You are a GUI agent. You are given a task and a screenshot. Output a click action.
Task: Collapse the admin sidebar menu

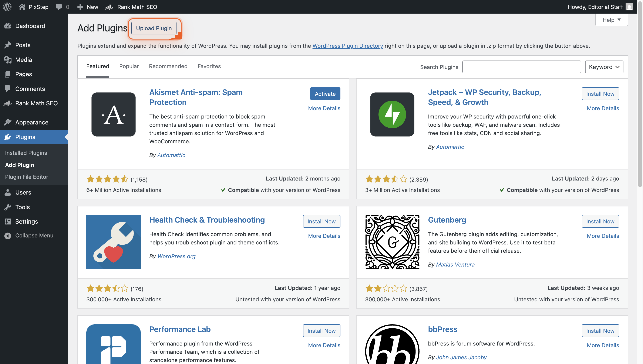click(x=8, y=235)
